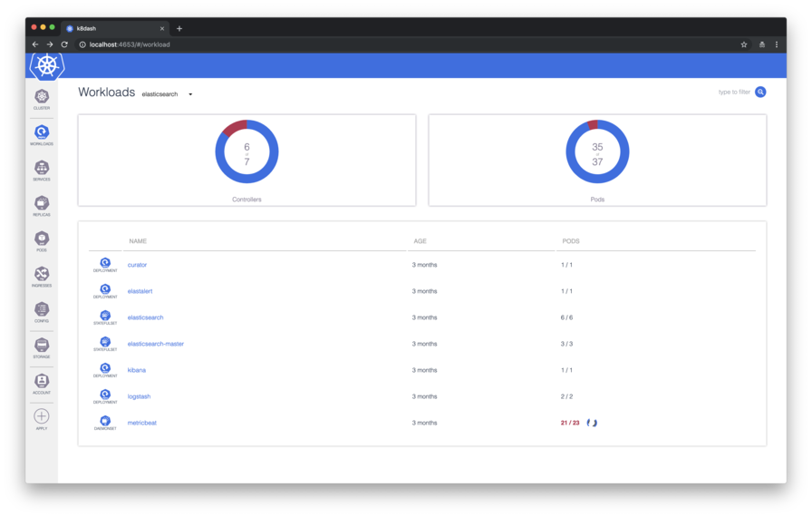Open the metricbeat daemonset link
Viewport: 812px width, 517px height.
pyautogui.click(x=142, y=423)
